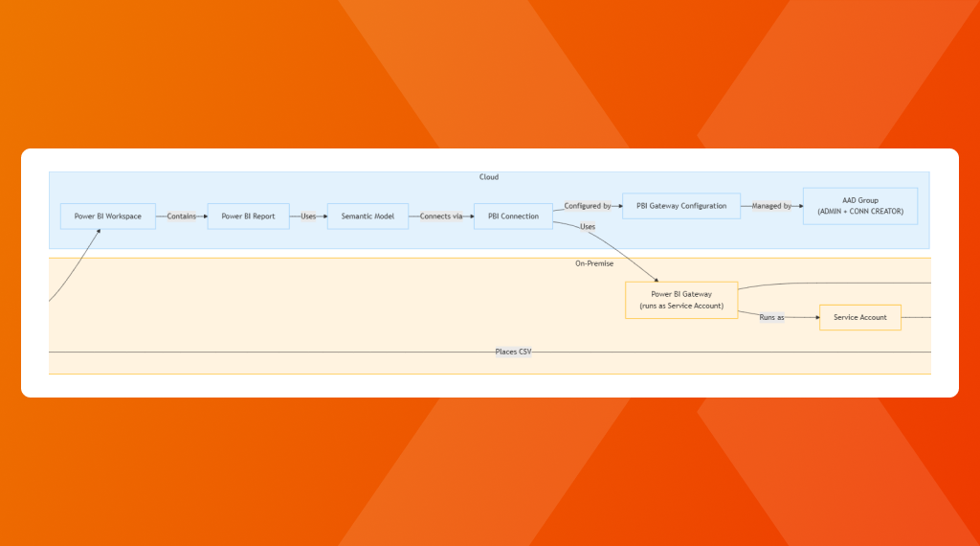Viewport: 980px width, 546px height.
Task: Click the Power BI Report box
Action: coord(248,216)
